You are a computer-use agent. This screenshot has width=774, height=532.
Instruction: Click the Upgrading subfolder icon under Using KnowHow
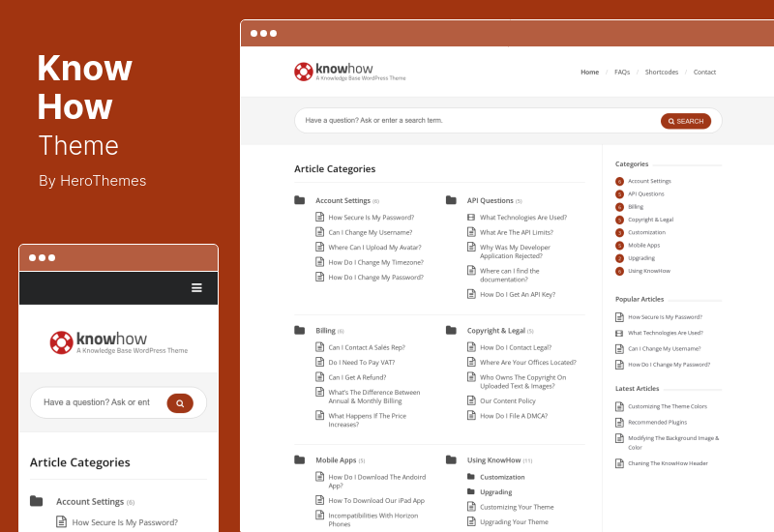(x=471, y=491)
